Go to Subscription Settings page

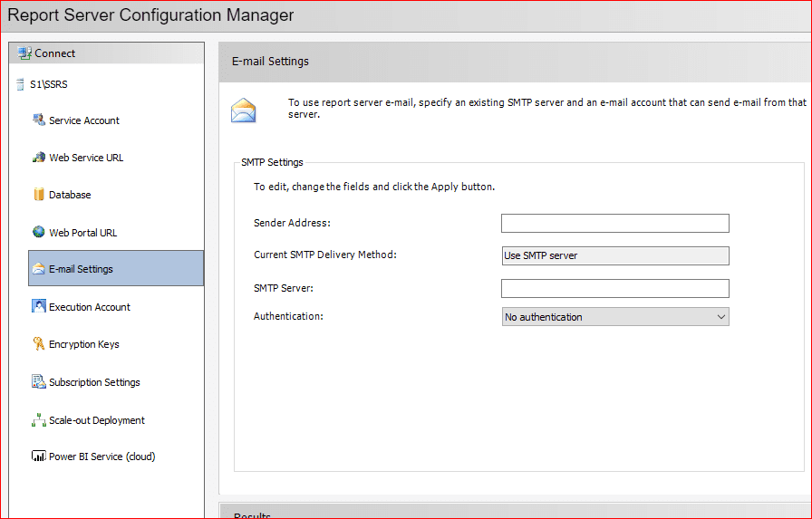coord(94,382)
